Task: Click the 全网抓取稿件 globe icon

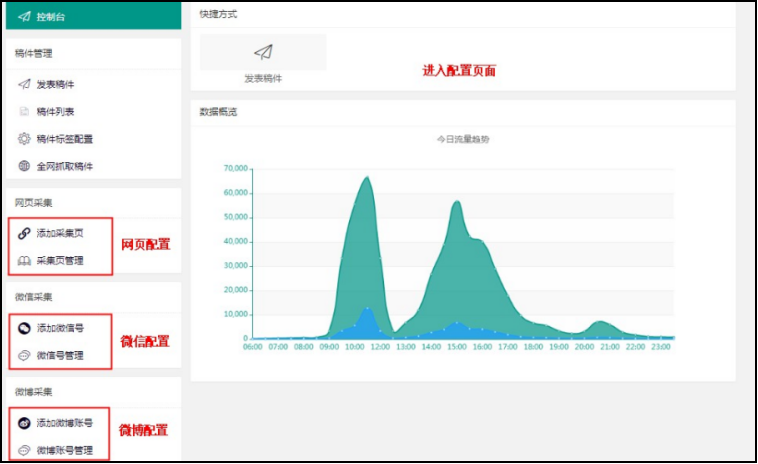Action: click(24, 166)
